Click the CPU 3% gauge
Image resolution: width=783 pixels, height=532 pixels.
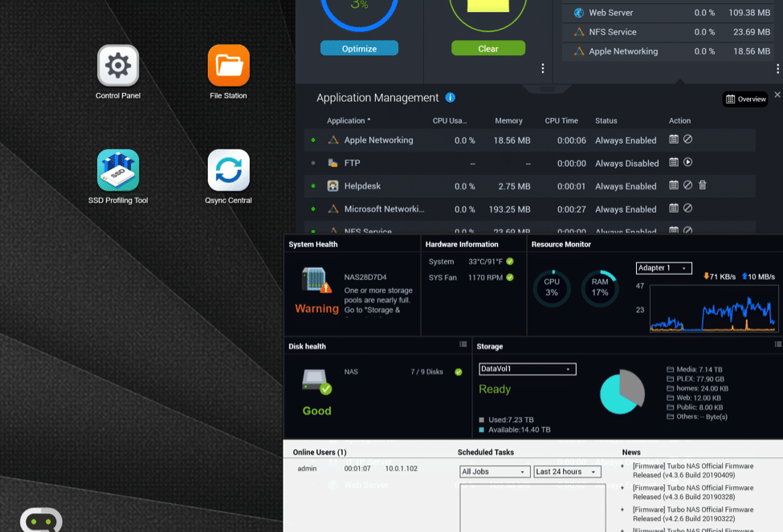pyautogui.click(x=551, y=288)
